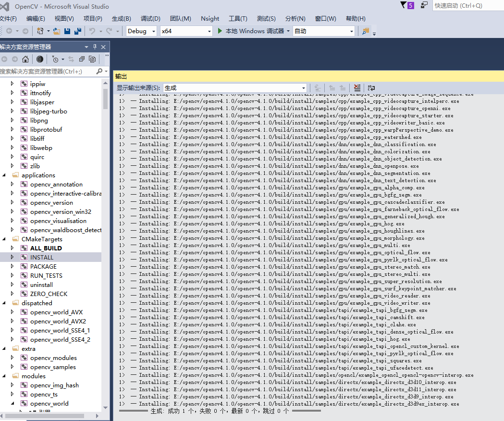504x421 pixels.
Task: Open the 工具(T) tools menu
Action: [x=238, y=19]
